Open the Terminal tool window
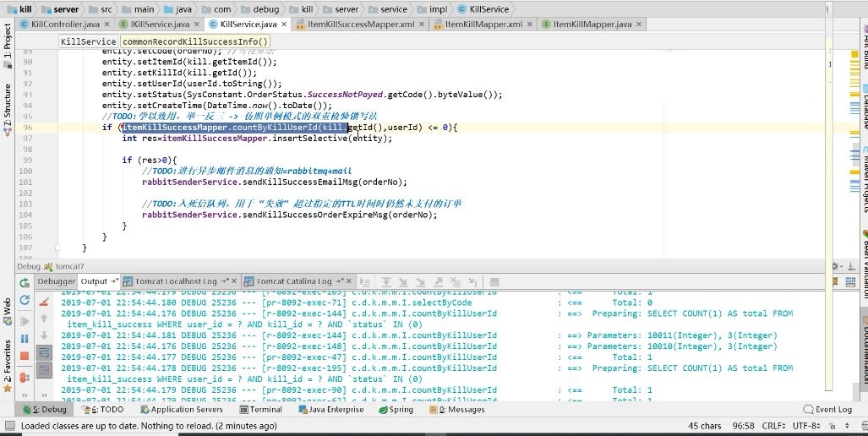The height and width of the screenshot is (436, 868). 261,410
